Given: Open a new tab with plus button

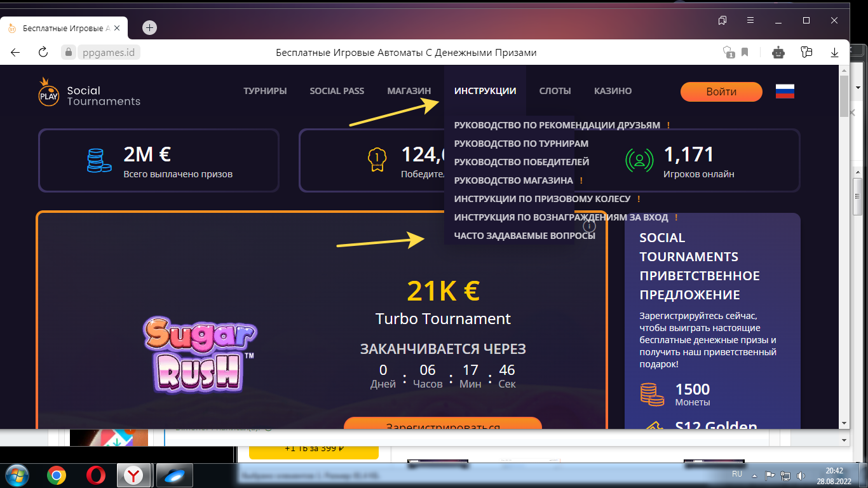Looking at the screenshot, I should [x=149, y=27].
